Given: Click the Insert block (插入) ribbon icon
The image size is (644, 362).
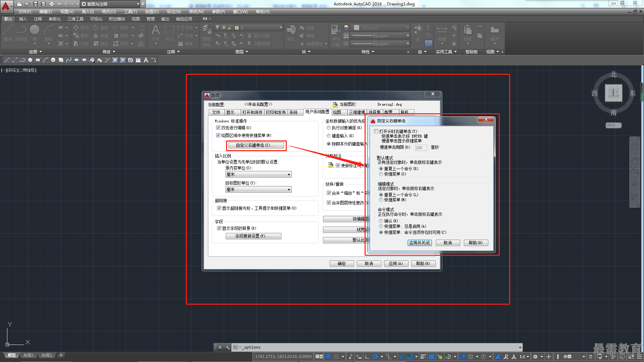Looking at the screenshot, I should (291, 33).
